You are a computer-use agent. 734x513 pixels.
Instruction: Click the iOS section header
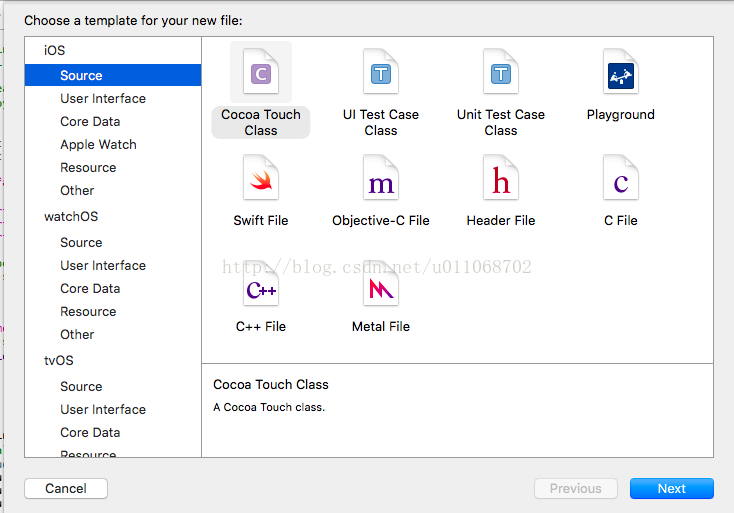pos(54,50)
